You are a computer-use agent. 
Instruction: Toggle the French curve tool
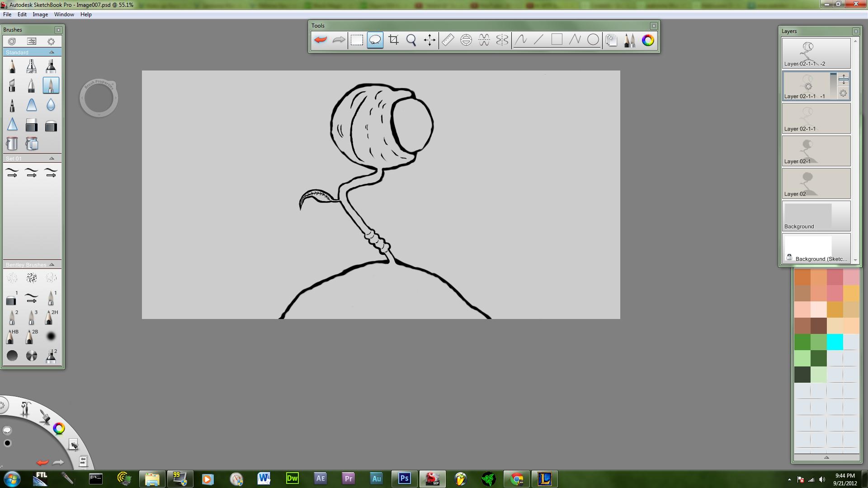coord(484,40)
